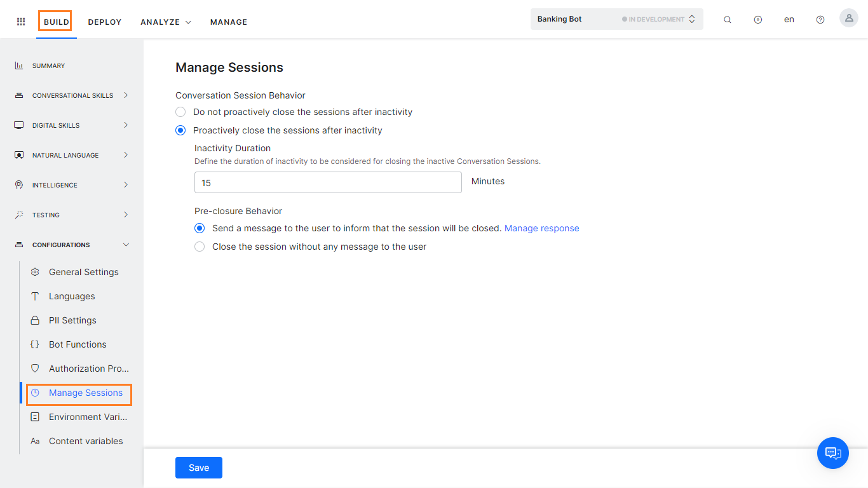
Task: Click the Manage response link
Action: click(541, 228)
